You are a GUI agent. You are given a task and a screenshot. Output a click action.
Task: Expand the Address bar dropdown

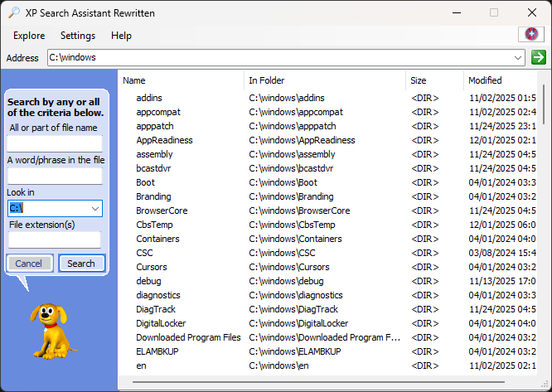click(517, 58)
